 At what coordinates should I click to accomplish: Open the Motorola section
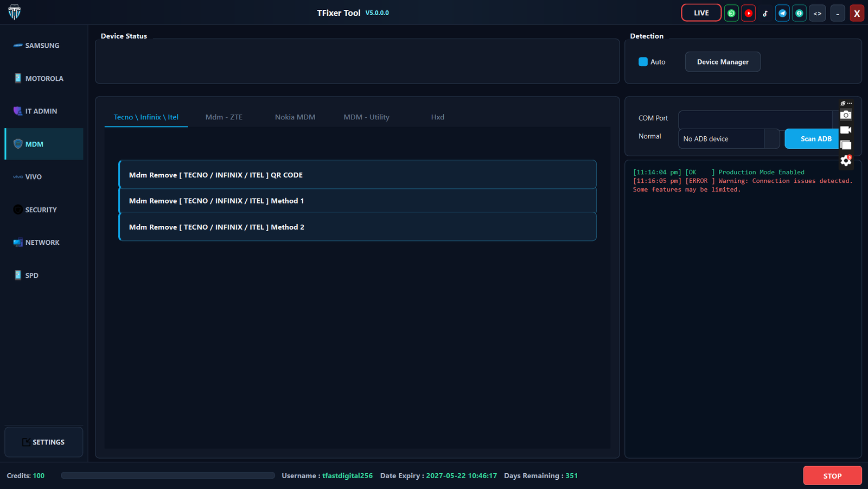44,78
